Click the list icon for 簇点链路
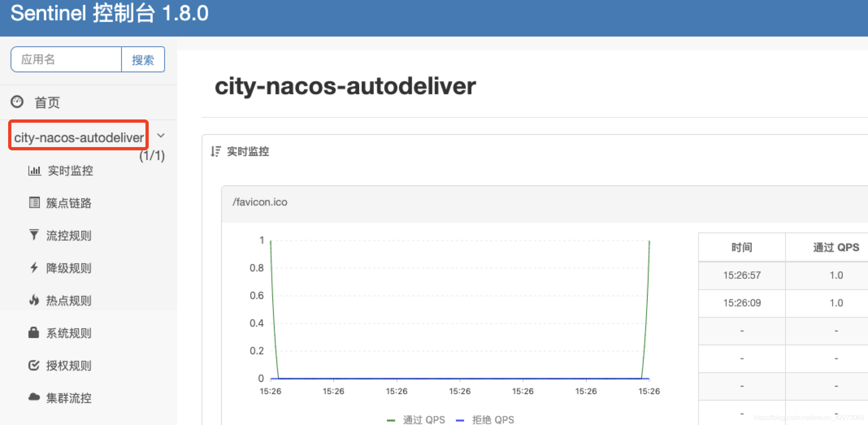 [x=35, y=202]
